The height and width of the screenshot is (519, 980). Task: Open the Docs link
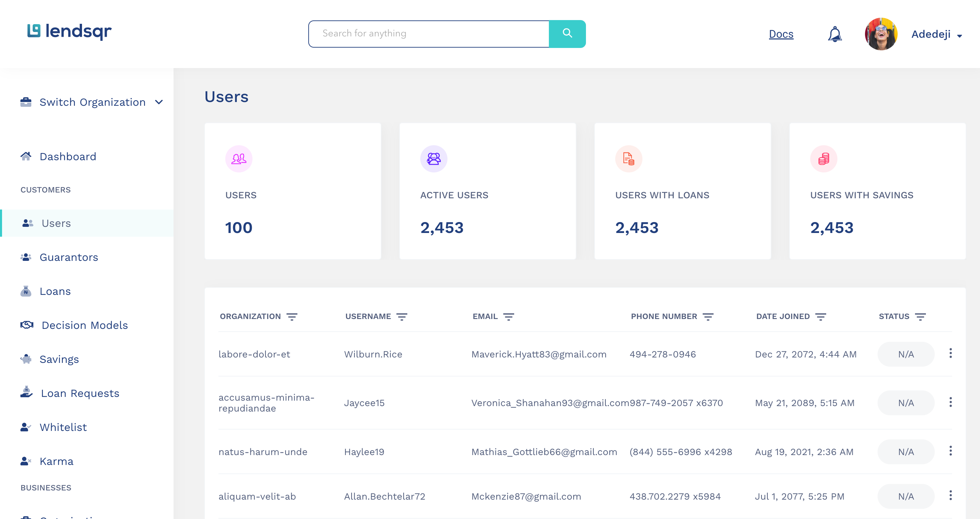(x=781, y=34)
